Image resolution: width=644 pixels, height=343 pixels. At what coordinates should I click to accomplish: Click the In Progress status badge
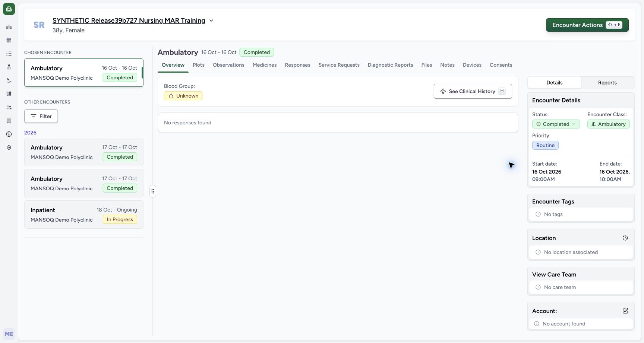[120, 219]
